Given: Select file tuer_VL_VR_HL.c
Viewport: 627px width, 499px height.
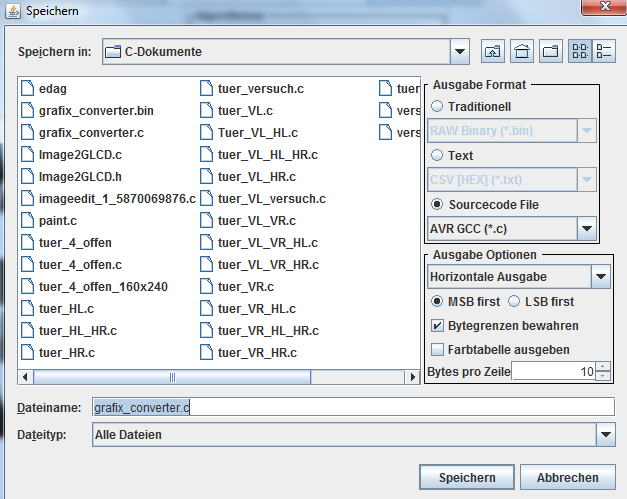Looking at the screenshot, I should (x=259, y=242).
